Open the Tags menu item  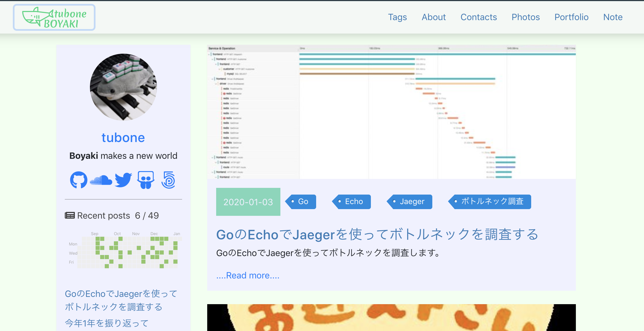point(397,17)
